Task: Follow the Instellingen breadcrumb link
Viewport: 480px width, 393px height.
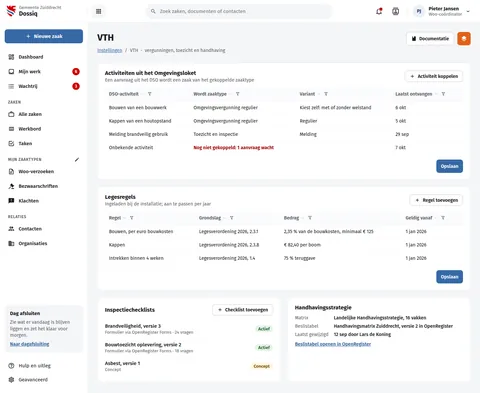Action: click(x=110, y=50)
